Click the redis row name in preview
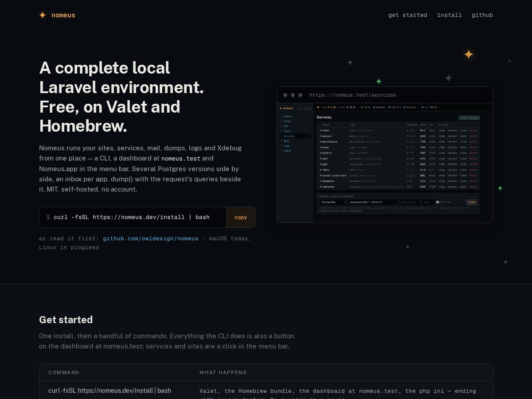Screen dimensions: 532x399 (x=325, y=170)
